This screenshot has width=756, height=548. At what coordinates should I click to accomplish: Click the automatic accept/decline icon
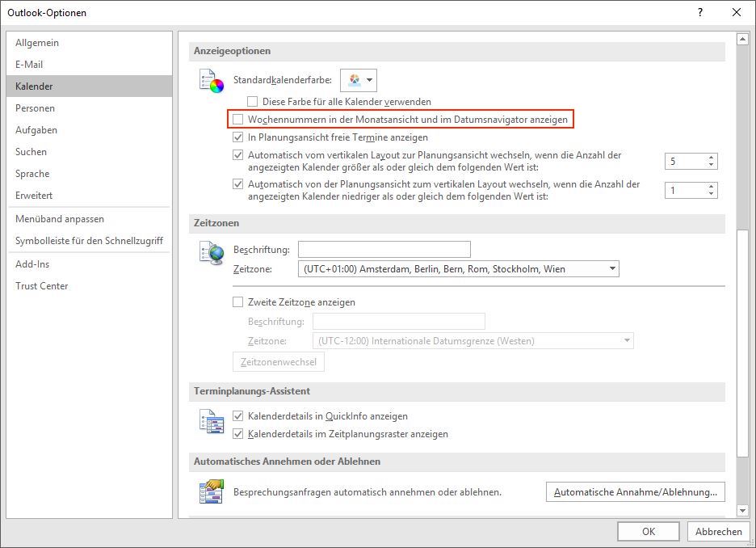[x=212, y=491]
